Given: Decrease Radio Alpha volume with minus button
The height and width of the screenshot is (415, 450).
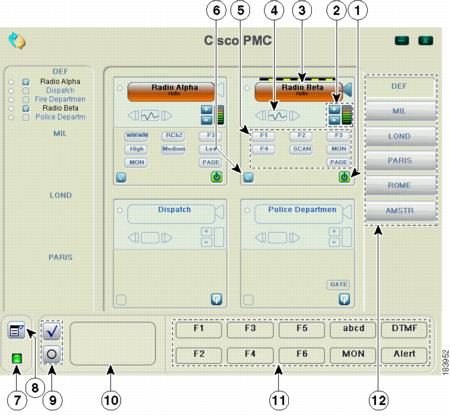Looking at the screenshot, I should click(207, 120).
